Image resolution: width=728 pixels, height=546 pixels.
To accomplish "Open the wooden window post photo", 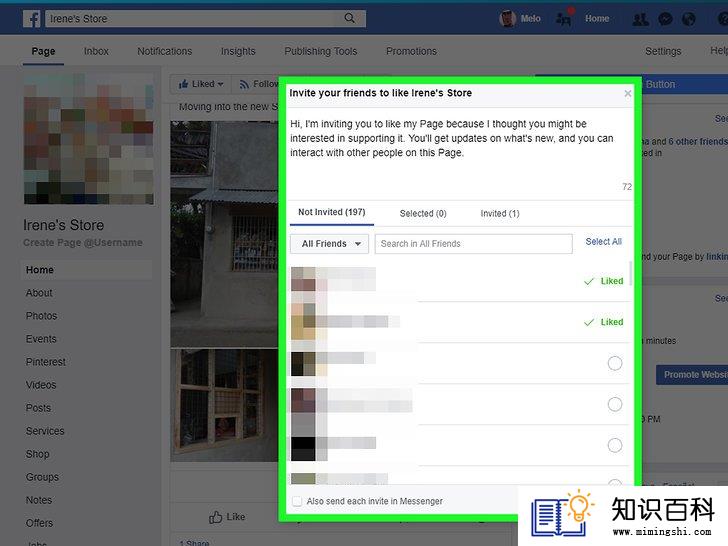I will click(x=224, y=405).
